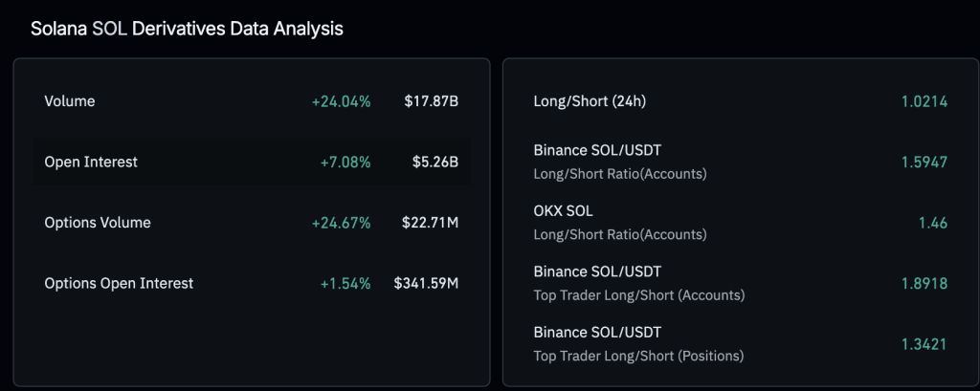Click the $341.59M options open interest value
The height and width of the screenshot is (391, 980).
pos(426,283)
